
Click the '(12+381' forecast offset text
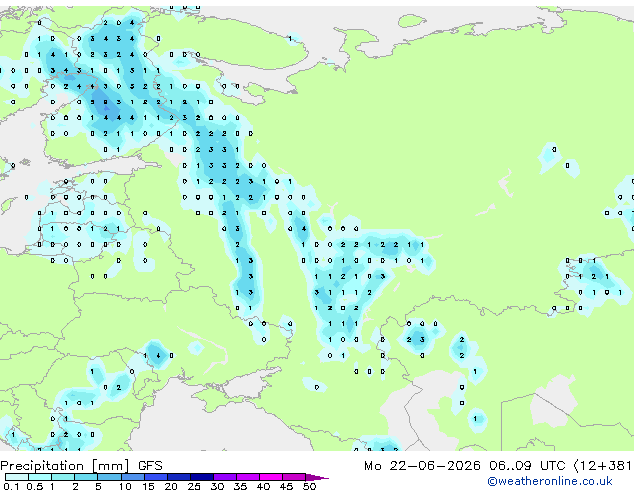point(602,466)
